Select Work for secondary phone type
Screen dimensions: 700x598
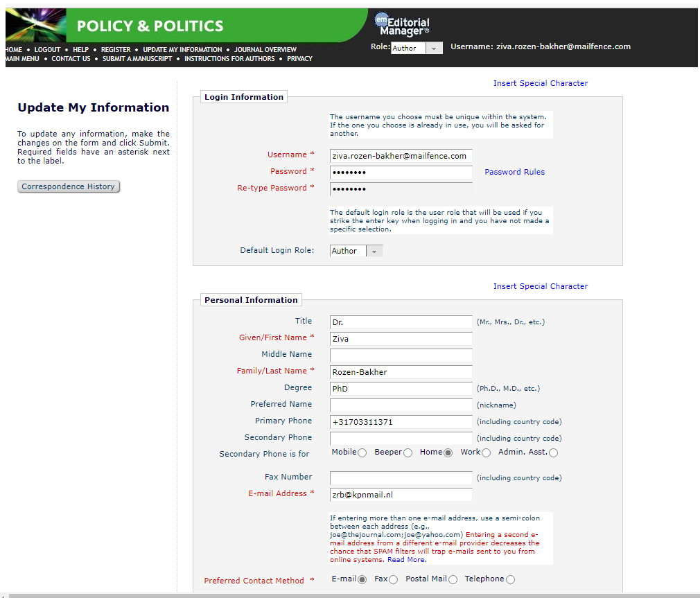click(x=486, y=452)
